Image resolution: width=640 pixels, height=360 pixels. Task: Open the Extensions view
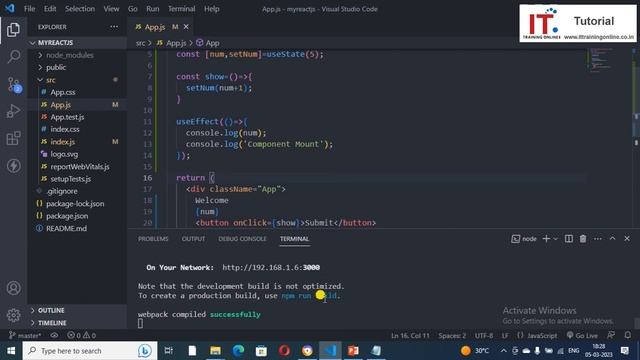[13, 138]
